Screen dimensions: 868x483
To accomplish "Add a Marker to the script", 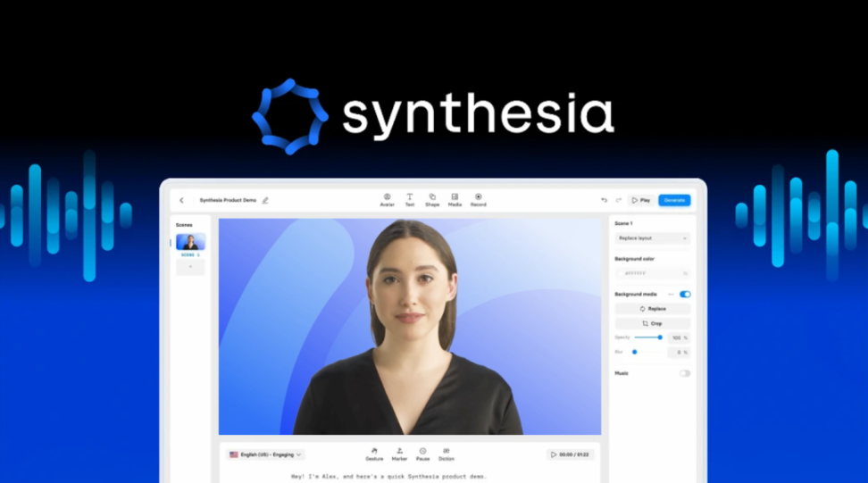I will click(399, 454).
